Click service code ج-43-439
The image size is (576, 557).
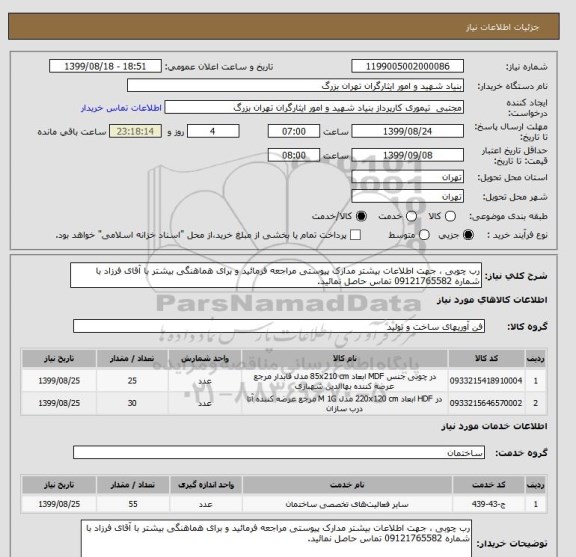pos(489,504)
